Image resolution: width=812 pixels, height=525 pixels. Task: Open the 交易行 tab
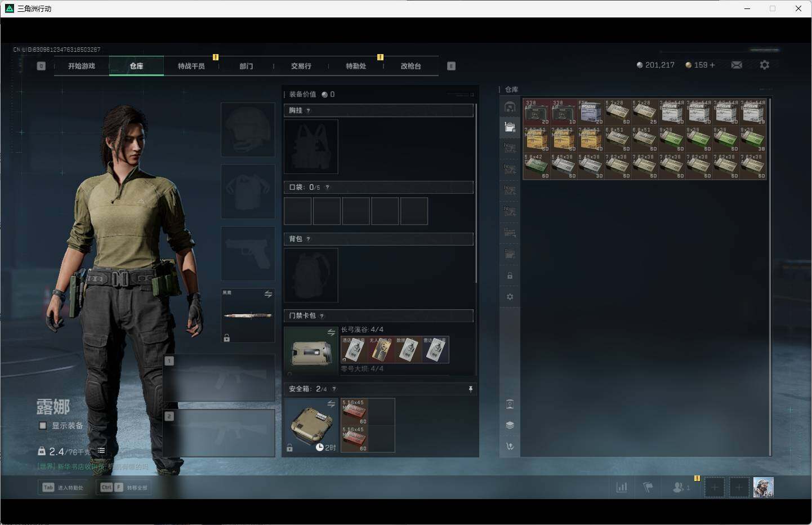(x=301, y=66)
